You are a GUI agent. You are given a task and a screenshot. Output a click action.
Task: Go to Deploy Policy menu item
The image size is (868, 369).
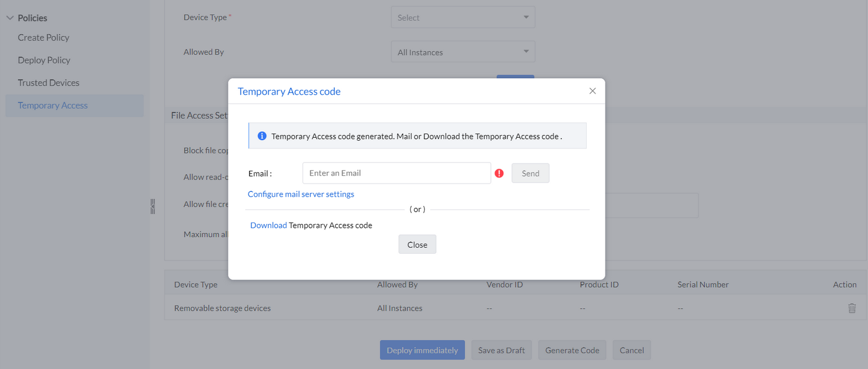(x=44, y=60)
